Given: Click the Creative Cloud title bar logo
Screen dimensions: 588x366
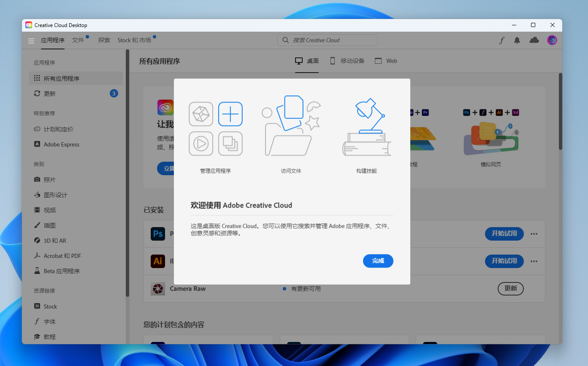Looking at the screenshot, I should [29, 25].
